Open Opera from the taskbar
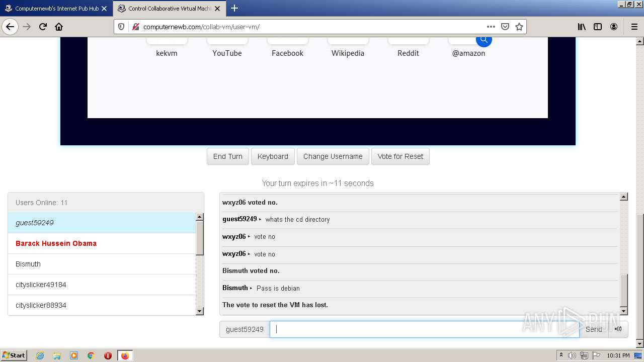This screenshot has height=362, width=644. tap(108, 355)
